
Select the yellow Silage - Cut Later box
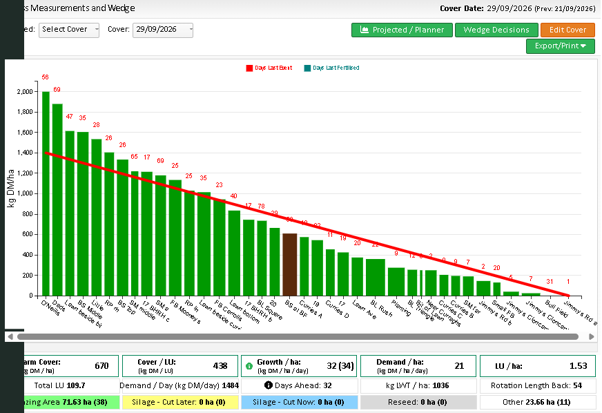[x=179, y=402]
